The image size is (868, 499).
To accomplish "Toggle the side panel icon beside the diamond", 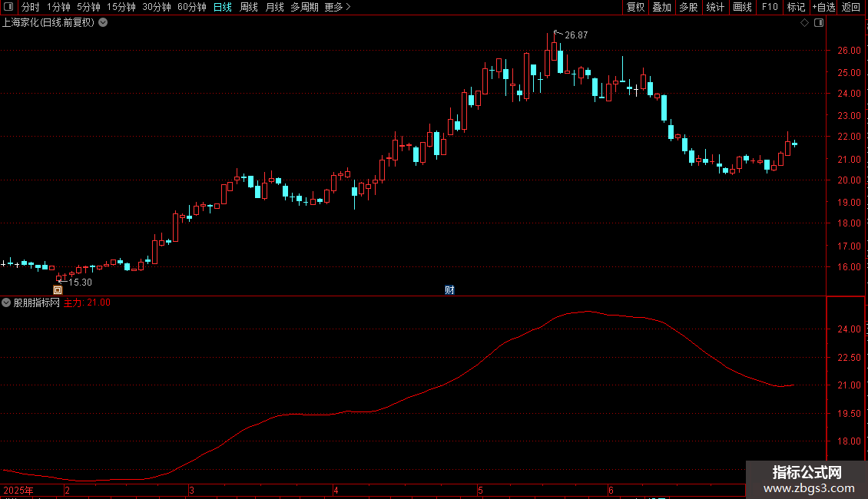I will point(819,23).
